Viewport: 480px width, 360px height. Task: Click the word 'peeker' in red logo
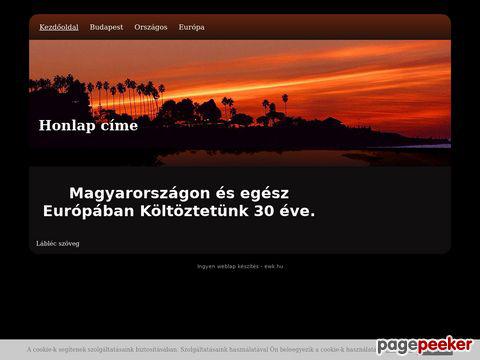(445, 345)
